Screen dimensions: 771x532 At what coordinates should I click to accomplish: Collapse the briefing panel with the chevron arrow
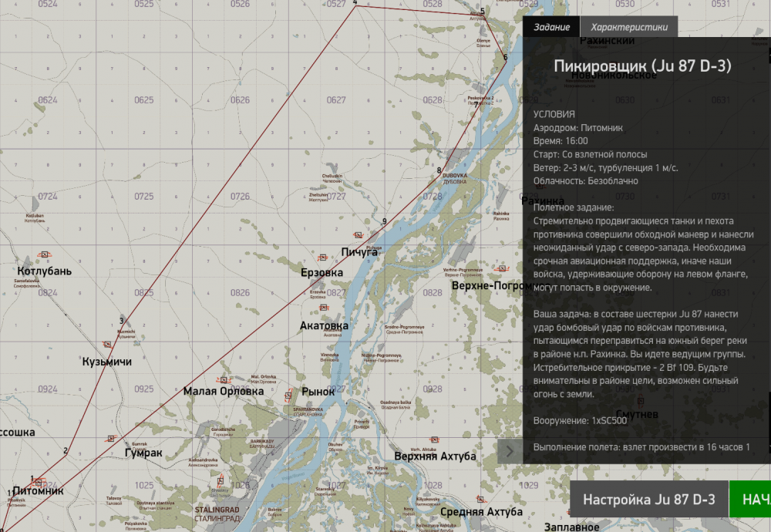[510, 451]
